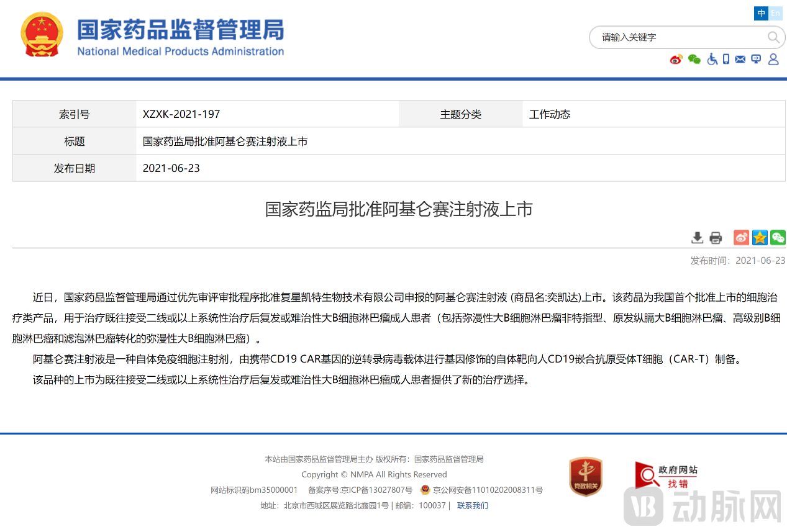Click the police badge beside 京公网安备

click(x=425, y=490)
